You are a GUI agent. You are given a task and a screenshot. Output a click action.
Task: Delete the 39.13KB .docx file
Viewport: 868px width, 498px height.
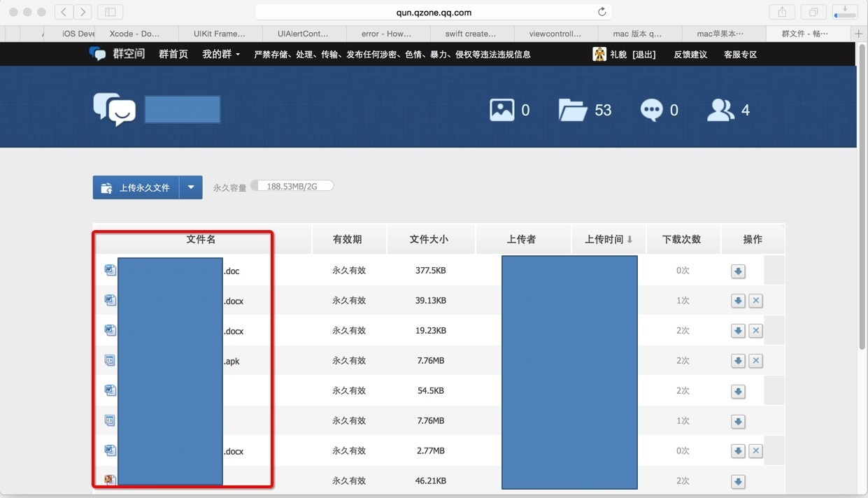(x=755, y=301)
